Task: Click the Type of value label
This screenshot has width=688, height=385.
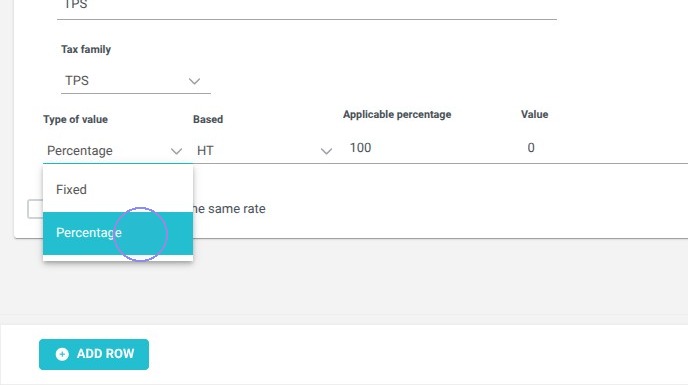Action: (x=75, y=119)
